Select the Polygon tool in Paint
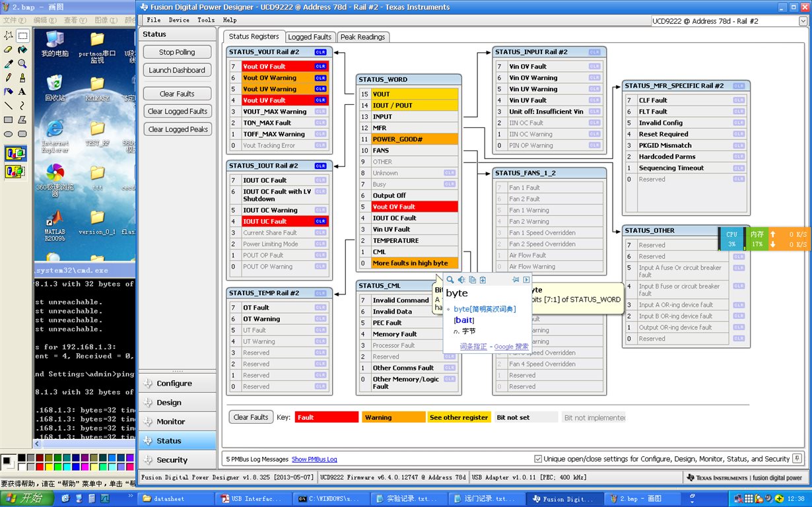Image resolution: width=812 pixels, height=507 pixels. tap(22, 119)
